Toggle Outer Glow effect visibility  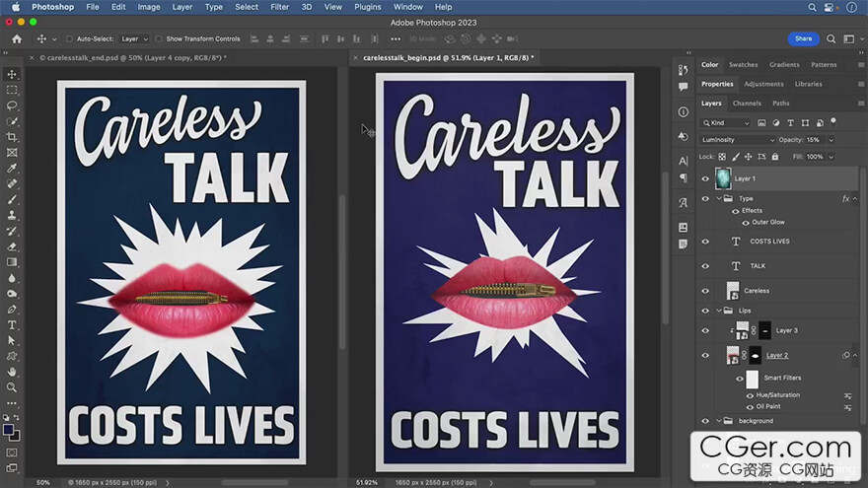746,223
